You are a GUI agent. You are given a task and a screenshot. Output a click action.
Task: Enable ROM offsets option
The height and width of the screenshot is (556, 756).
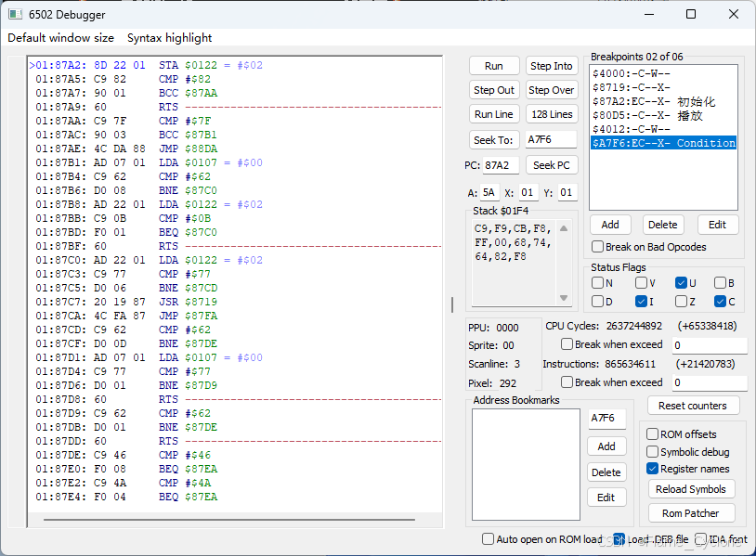[652, 434]
